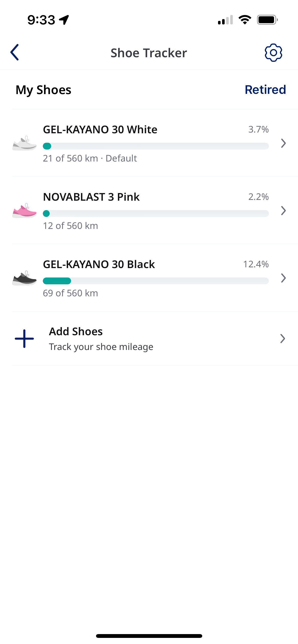Tap the pink NOVABLAST shoe icon
Screen dimensions: 298x644
tap(24, 211)
